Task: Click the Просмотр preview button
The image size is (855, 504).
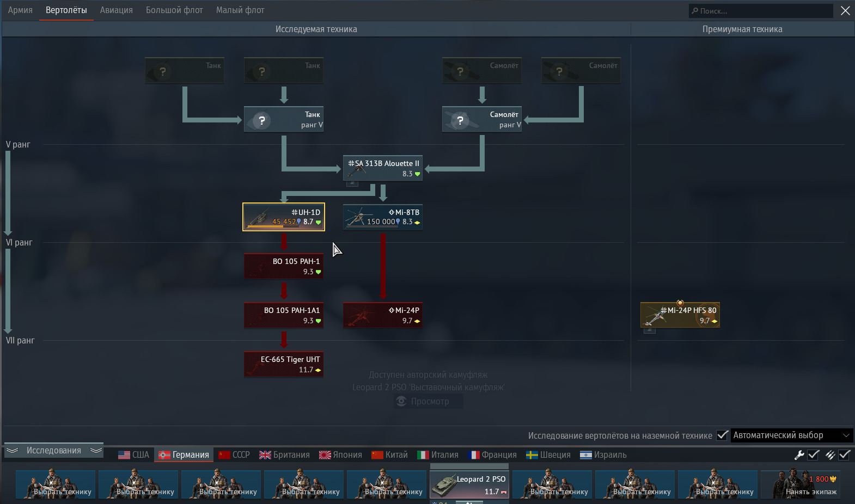Action: click(x=429, y=401)
